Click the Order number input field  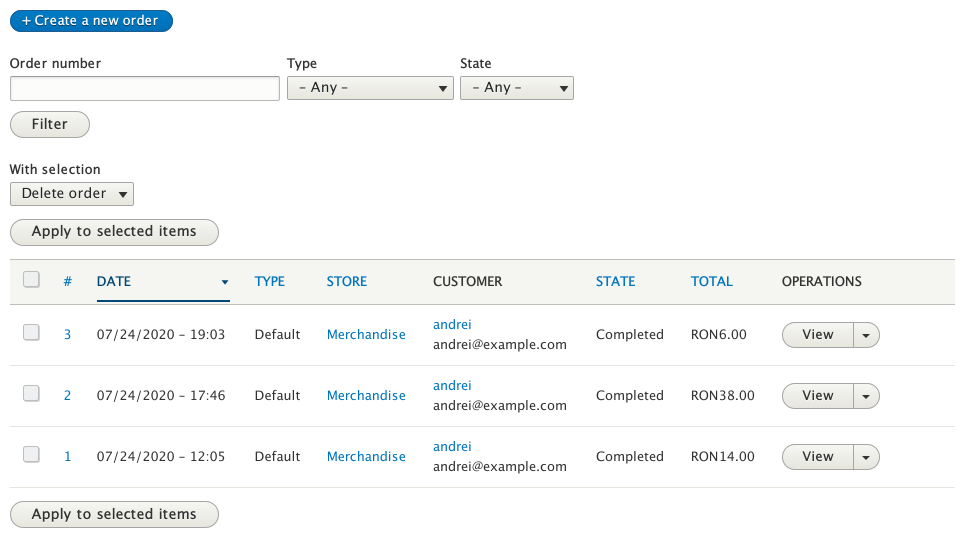point(144,88)
